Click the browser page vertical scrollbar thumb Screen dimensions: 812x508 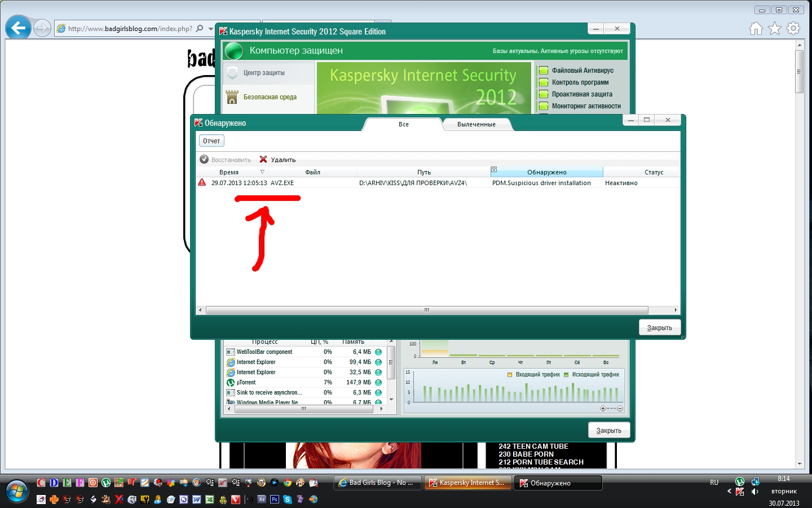click(x=799, y=72)
